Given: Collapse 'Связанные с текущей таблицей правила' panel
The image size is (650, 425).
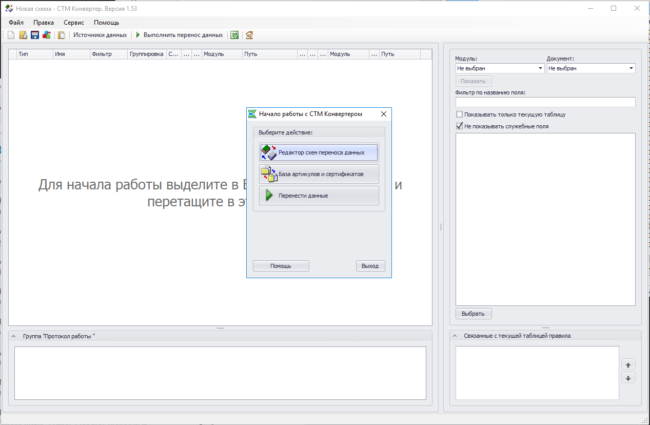Looking at the screenshot, I should [x=453, y=336].
